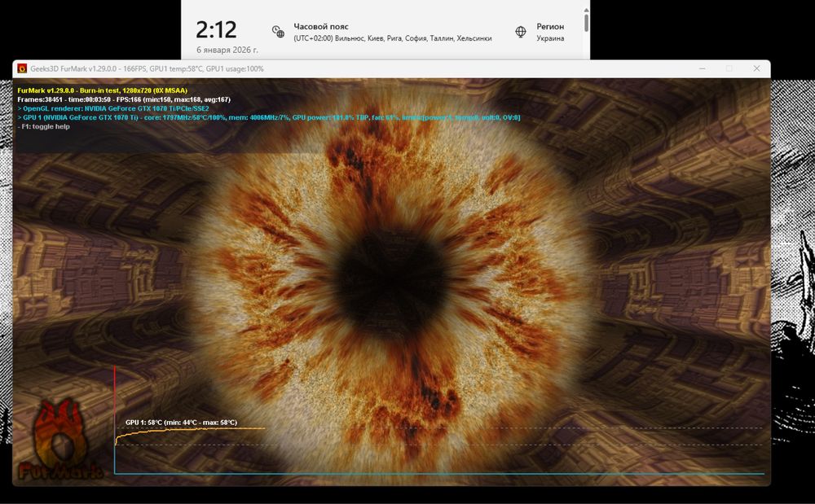Click the yellow 'Burn-in test, 1280x720' line
The image size is (815, 504).
point(102,90)
